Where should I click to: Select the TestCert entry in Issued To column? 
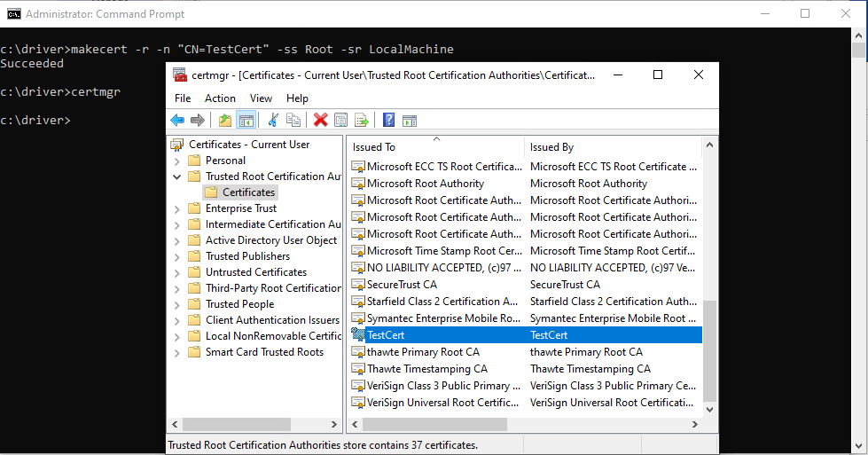[x=386, y=335]
